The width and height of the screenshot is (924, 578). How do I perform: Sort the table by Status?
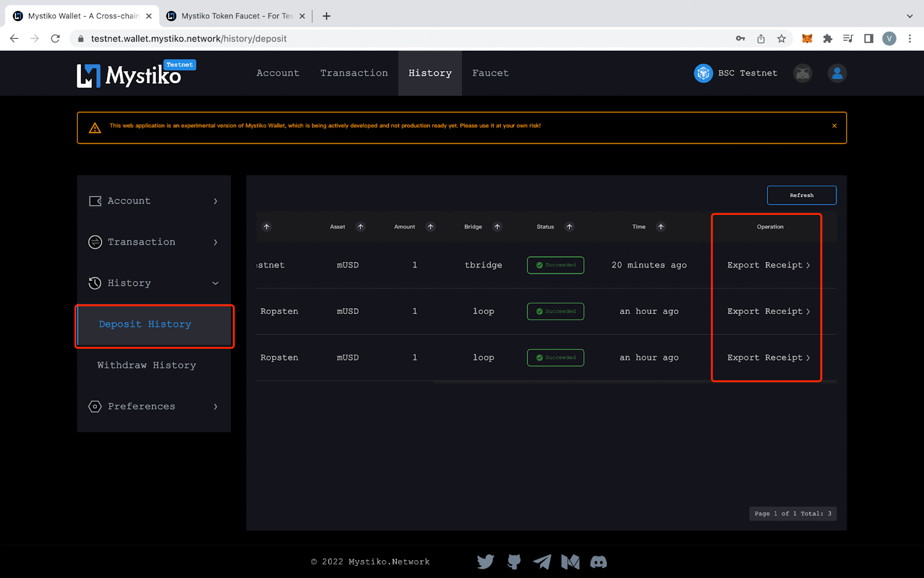(569, 227)
